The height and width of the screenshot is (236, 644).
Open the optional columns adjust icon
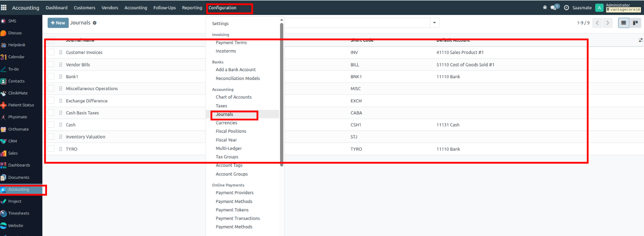point(640,40)
